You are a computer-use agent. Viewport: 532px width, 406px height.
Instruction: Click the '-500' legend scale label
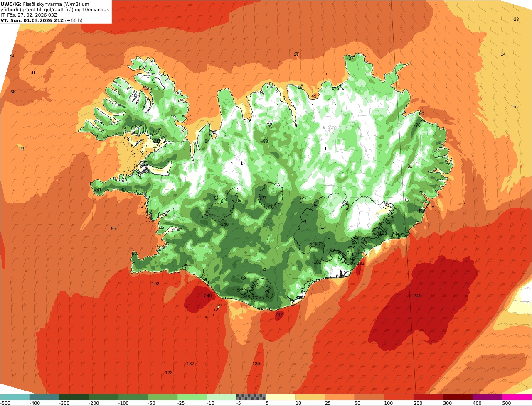(x=5, y=403)
